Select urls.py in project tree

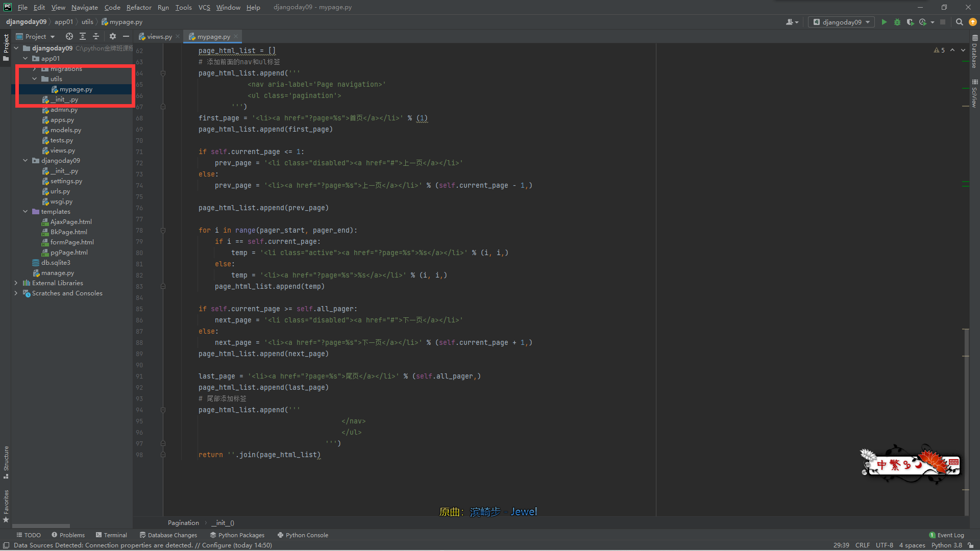coord(60,191)
